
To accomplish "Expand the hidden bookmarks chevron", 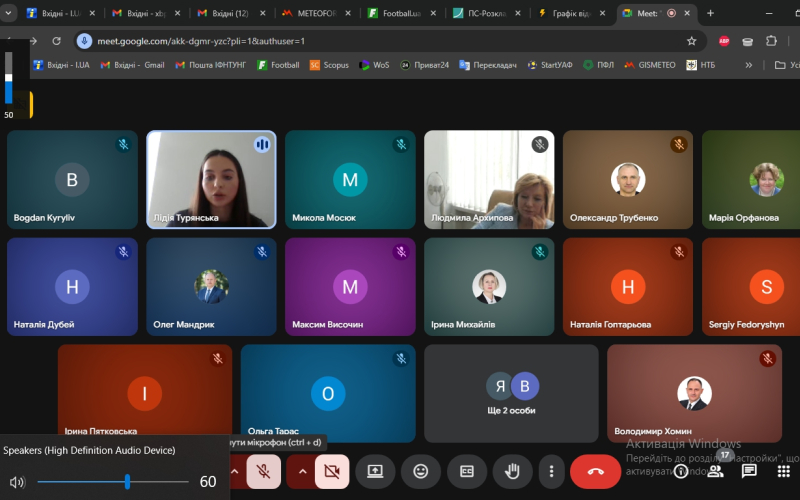I will click(749, 65).
